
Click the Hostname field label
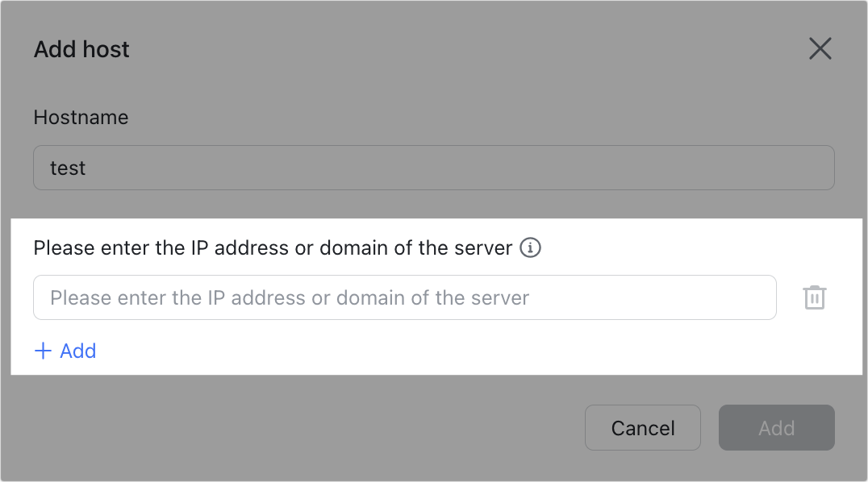coord(80,118)
